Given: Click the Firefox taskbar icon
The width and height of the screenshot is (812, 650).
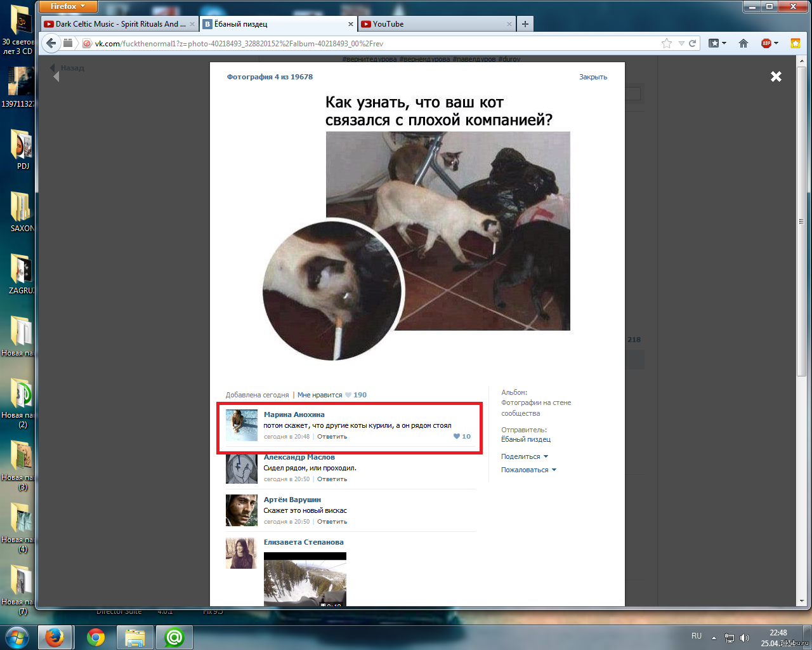Looking at the screenshot, I should pos(55,637).
